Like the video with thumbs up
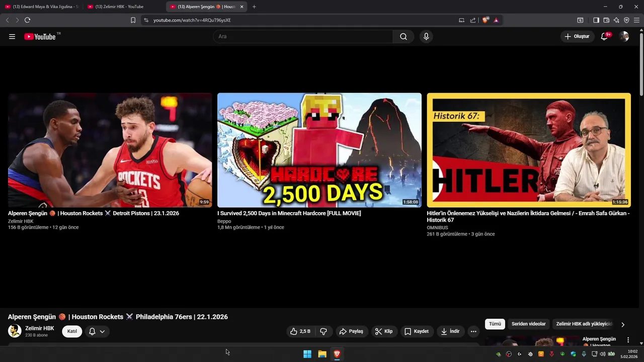The image size is (644, 362). click(x=300, y=331)
